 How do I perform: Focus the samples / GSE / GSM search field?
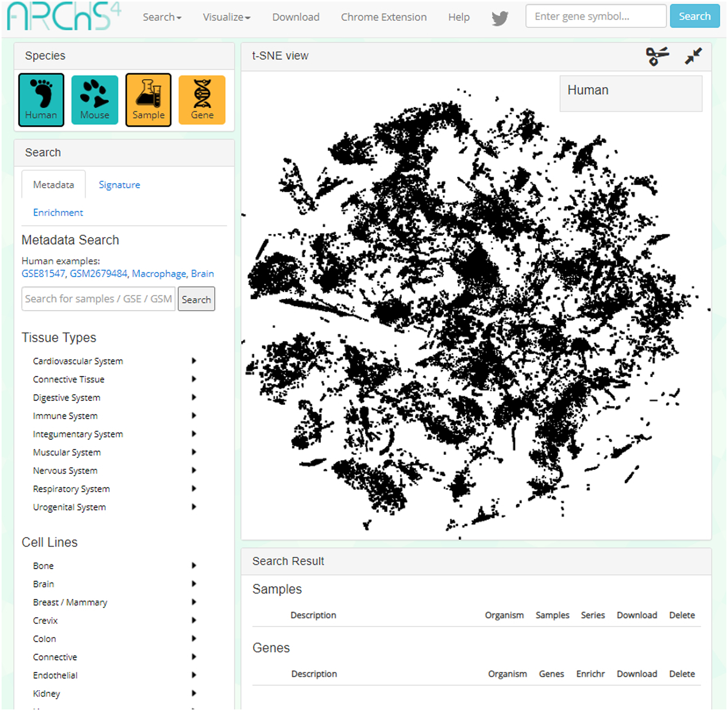pyautogui.click(x=98, y=299)
